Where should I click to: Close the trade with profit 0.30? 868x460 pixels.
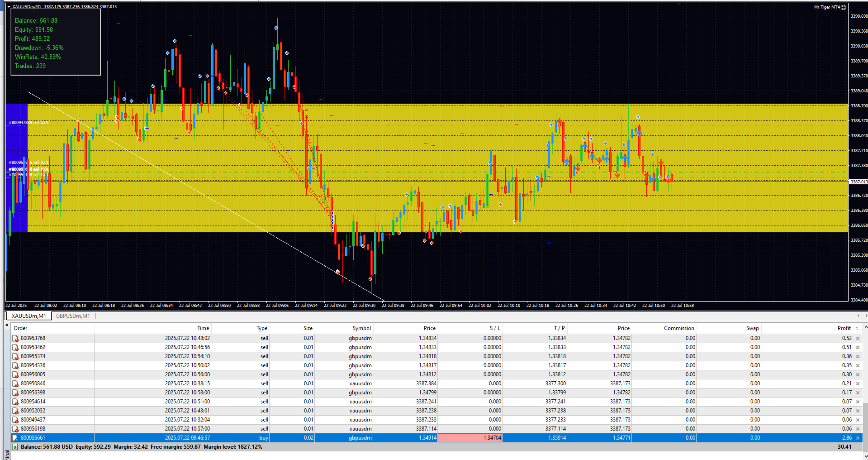coord(858,374)
